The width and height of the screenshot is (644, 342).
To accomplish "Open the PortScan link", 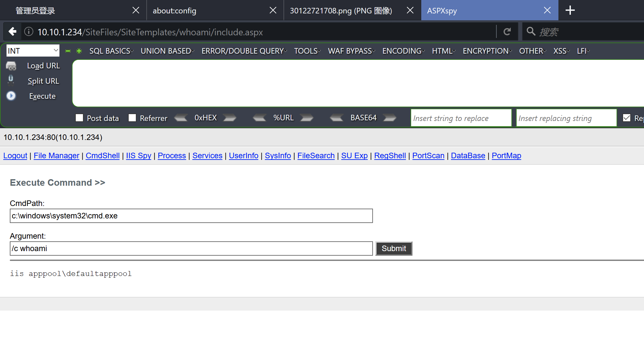I will [428, 156].
